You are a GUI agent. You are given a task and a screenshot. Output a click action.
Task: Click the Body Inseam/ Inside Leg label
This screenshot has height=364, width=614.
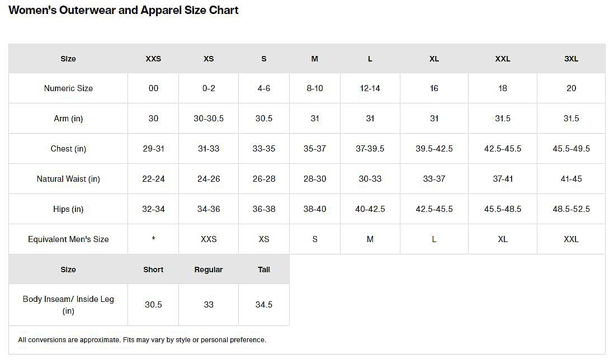(x=68, y=305)
